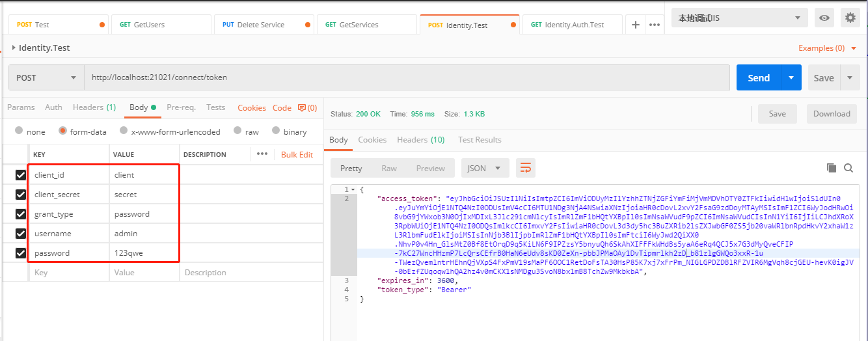Copy response body to clipboard icon
This screenshot has width=868, height=341.
[831, 168]
